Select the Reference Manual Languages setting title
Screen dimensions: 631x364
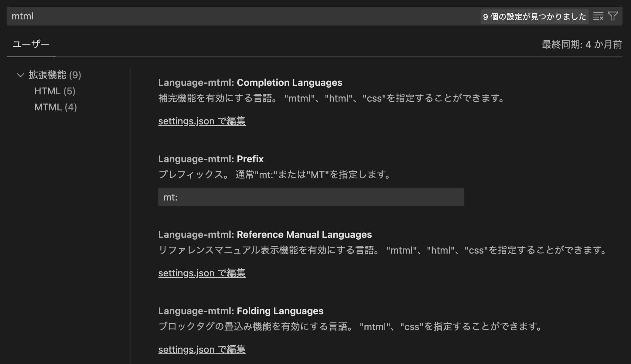click(x=265, y=234)
